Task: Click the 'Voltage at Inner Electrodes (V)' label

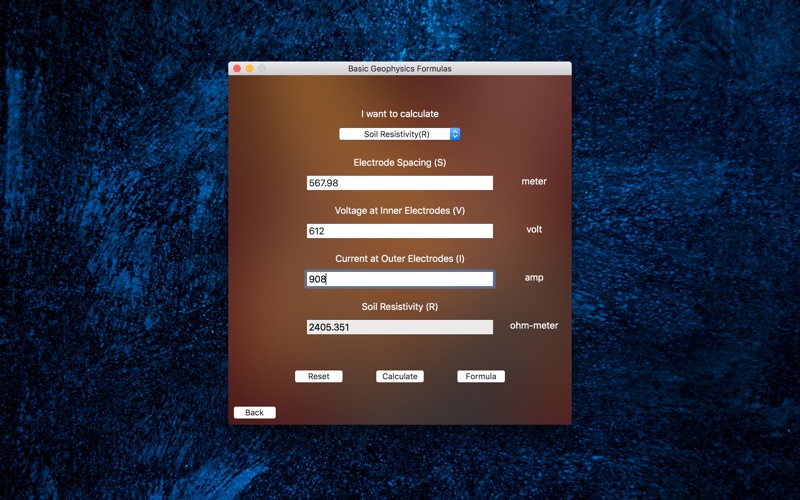Action: 399,210
